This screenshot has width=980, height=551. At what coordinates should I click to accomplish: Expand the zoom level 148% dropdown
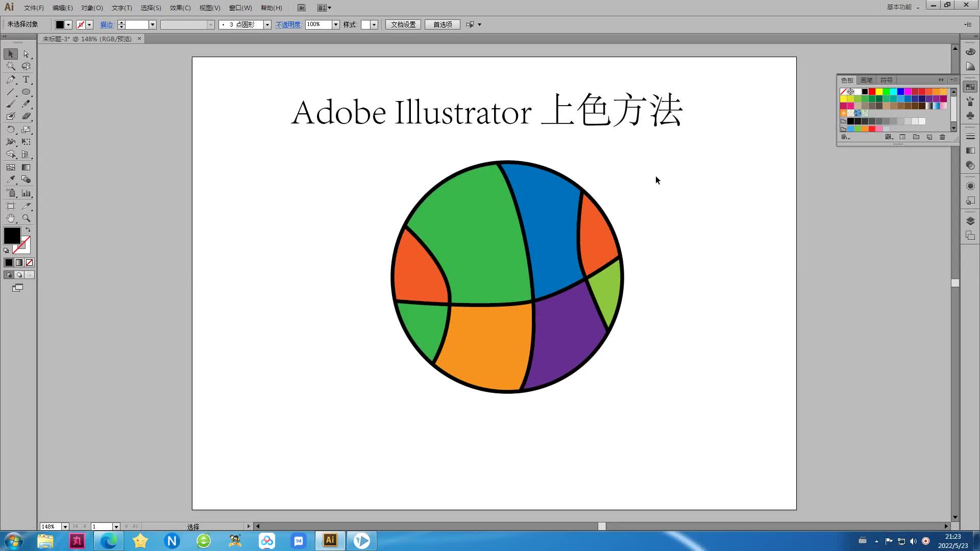(x=65, y=527)
